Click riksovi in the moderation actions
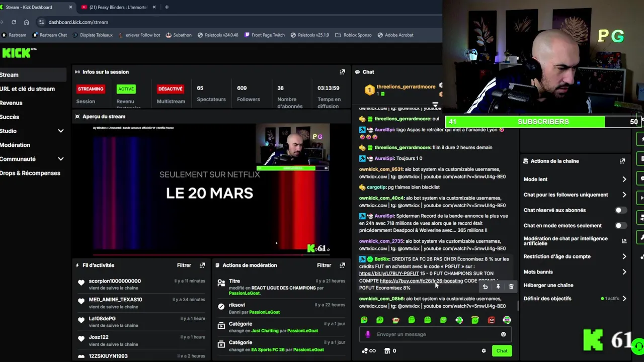 point(236,305)
